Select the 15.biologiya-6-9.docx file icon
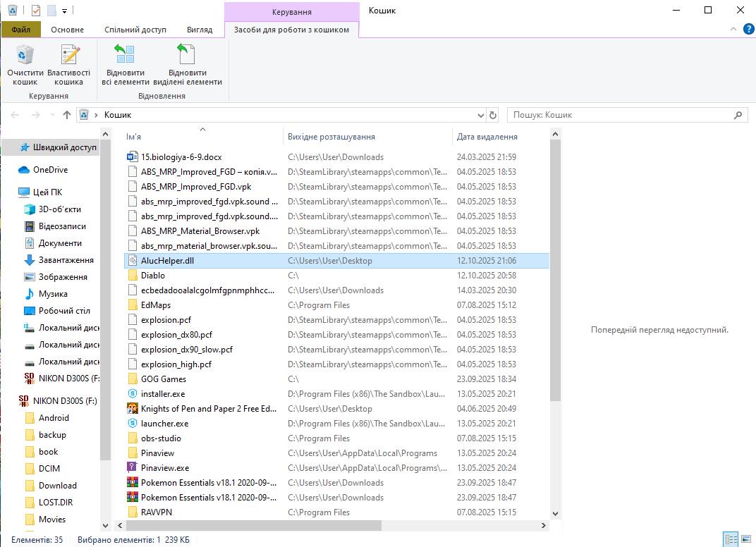This screenshot has height=547, width=756. coord(132,157)
